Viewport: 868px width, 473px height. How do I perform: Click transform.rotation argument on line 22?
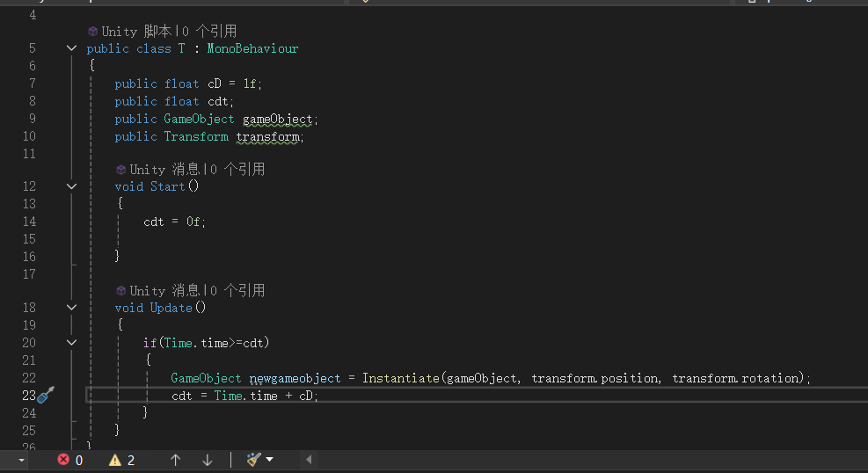click(737, 378)
